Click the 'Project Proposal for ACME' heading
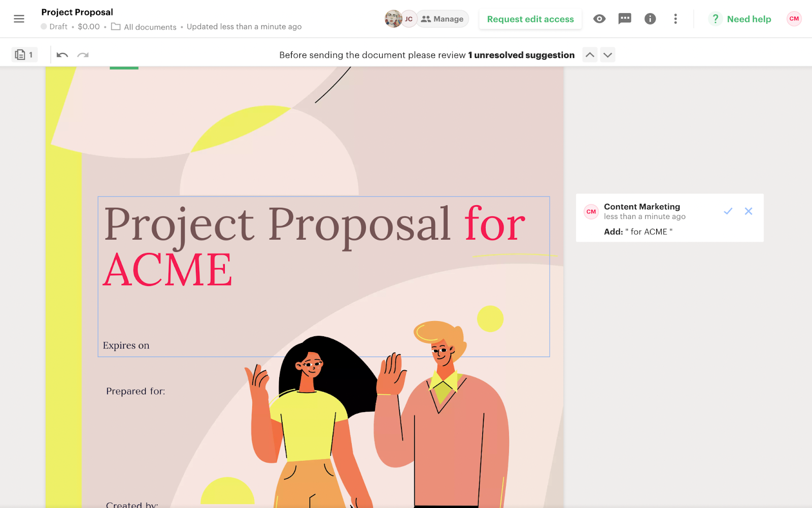This screenshot has width=812, height=508. pyautogui.click(x=315, y=246)
